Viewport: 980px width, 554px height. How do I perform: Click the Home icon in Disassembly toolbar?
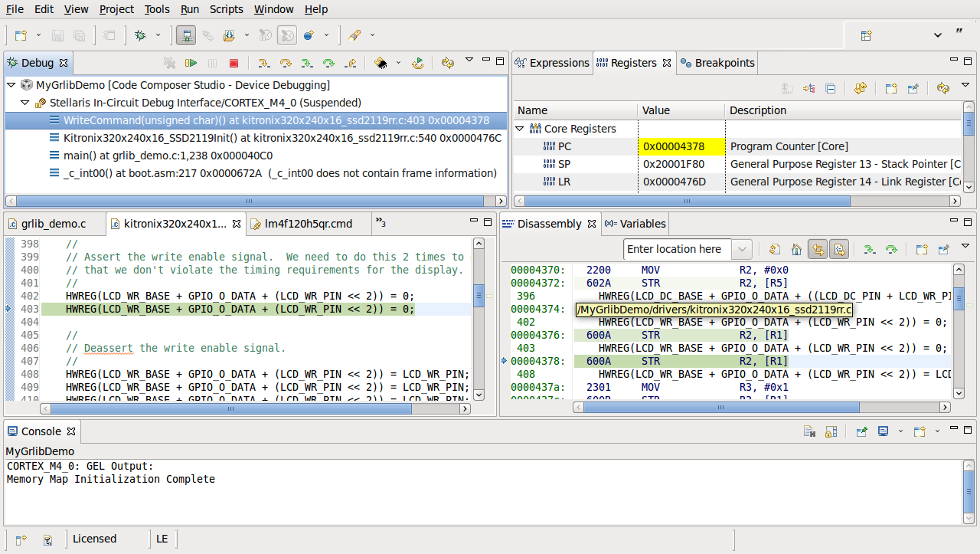pos(796,249)
